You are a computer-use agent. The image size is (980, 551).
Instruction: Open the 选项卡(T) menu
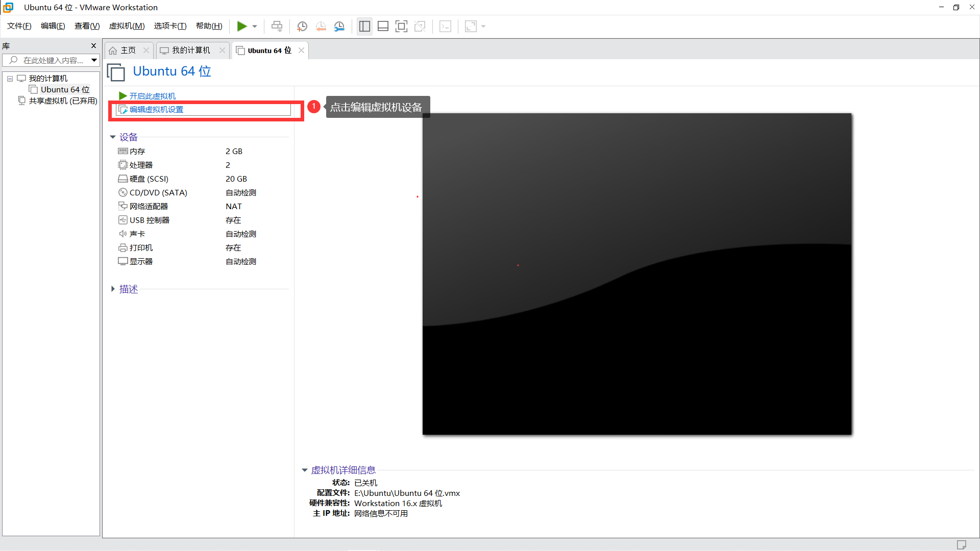[170, 26]
